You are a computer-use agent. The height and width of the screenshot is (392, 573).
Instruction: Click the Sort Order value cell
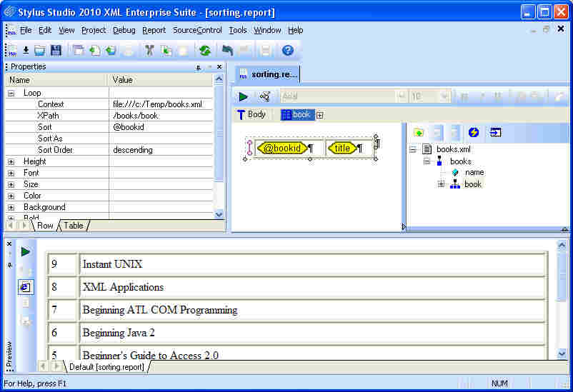(161, 150)
